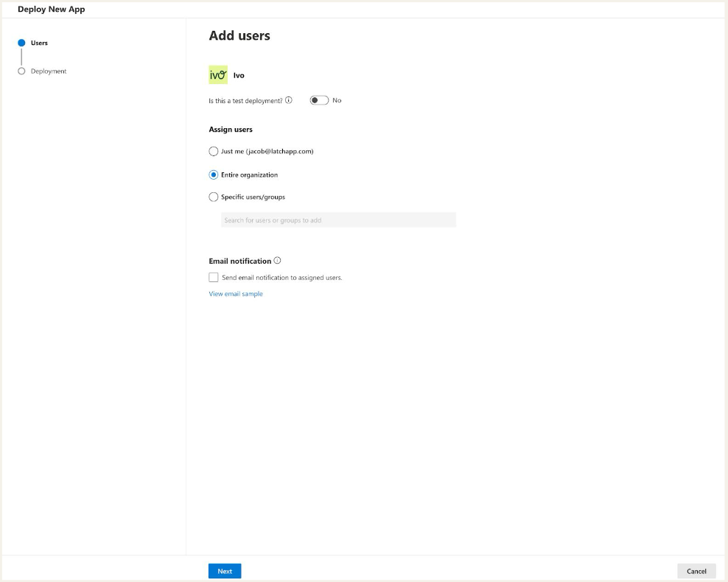This screenshot has height=582, width=728.
Task: Click the Ivo app logo
Action: pyautogui.click(x=218, y=75)
